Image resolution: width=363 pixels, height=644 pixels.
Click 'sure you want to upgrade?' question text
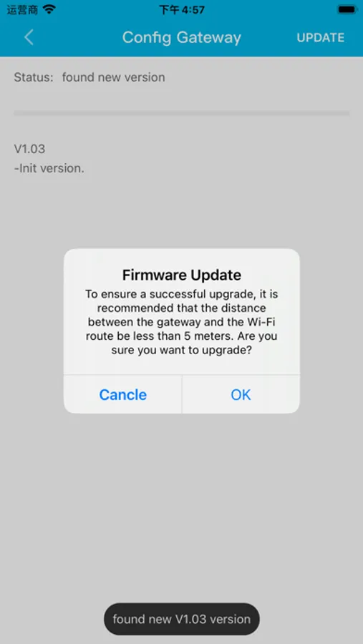[181, 351]
